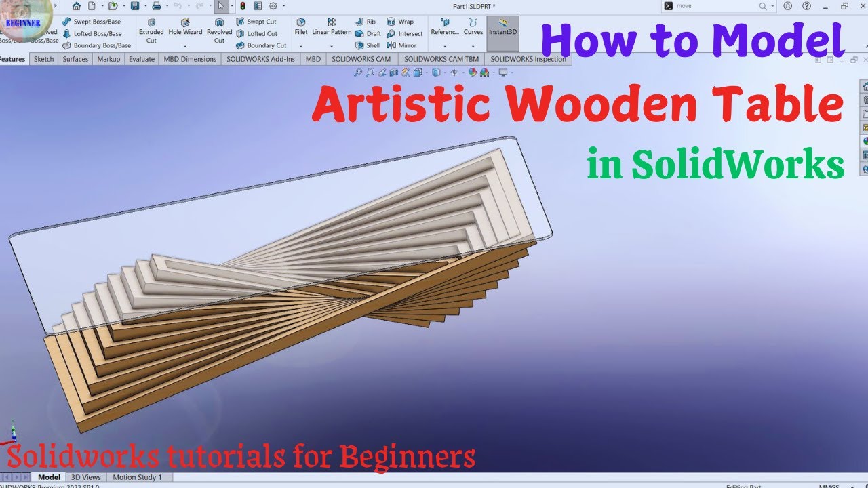The width and height of the screenshot is (868, 488).
Task: Toggle the Select cursor tool
Action: 220,6
